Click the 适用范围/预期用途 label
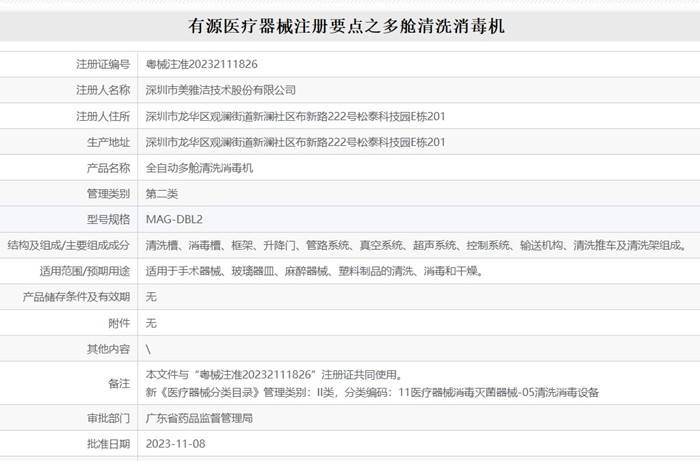Image resolution: width=700 pixels, height=461 pixels. (x=84, y=271)
